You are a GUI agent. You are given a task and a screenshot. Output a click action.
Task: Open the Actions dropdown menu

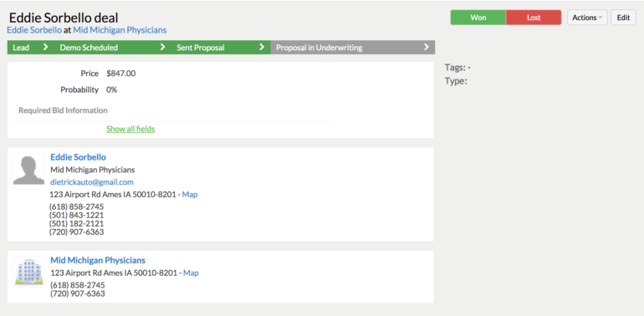tap(587, 18)
